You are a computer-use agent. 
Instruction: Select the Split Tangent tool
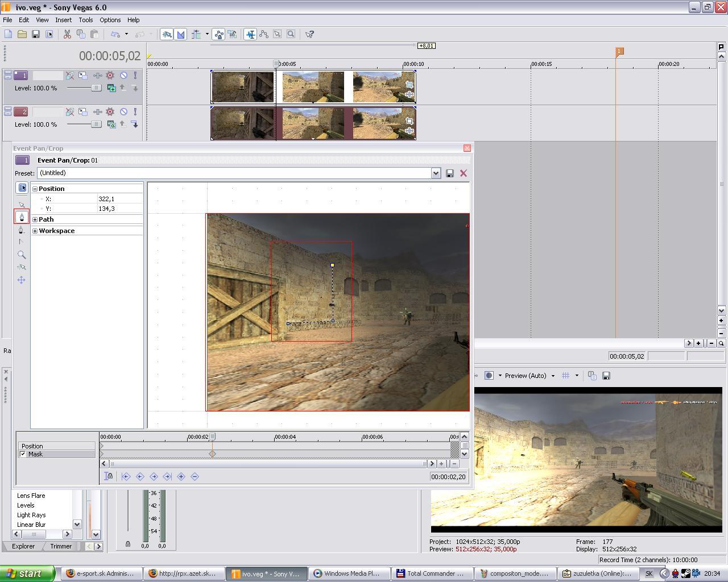pos(22,242)
